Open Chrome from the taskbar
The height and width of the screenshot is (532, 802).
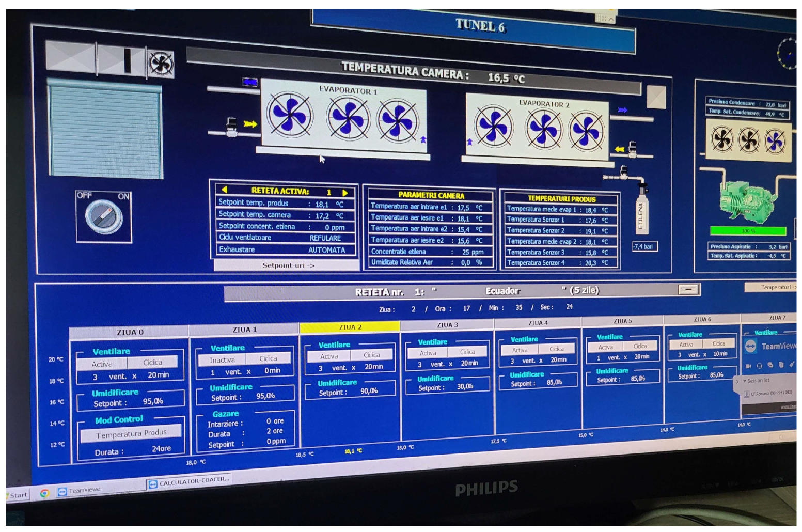click(45, 493)
